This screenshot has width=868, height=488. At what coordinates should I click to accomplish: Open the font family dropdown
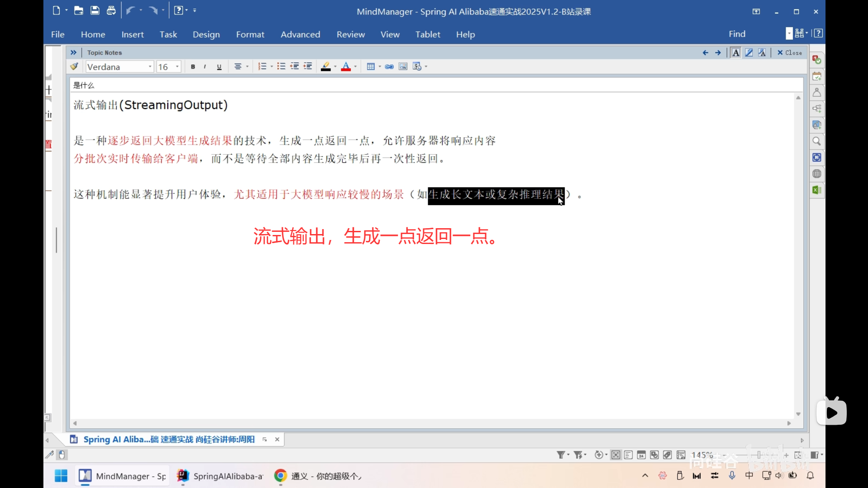click(x=150, y=66)
